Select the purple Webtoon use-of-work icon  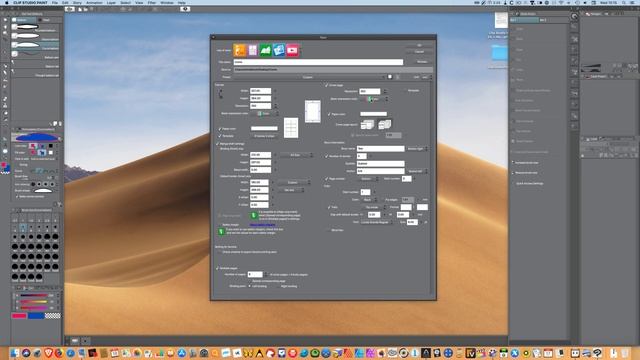pyautogui.click(x=253, y=50)
